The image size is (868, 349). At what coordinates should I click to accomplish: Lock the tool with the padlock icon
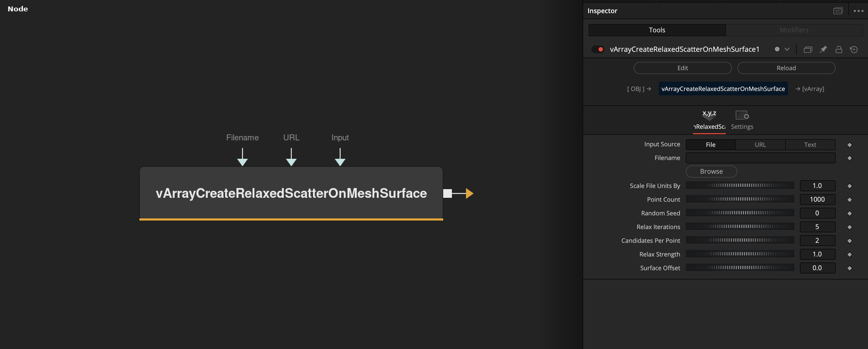[839, 49]
